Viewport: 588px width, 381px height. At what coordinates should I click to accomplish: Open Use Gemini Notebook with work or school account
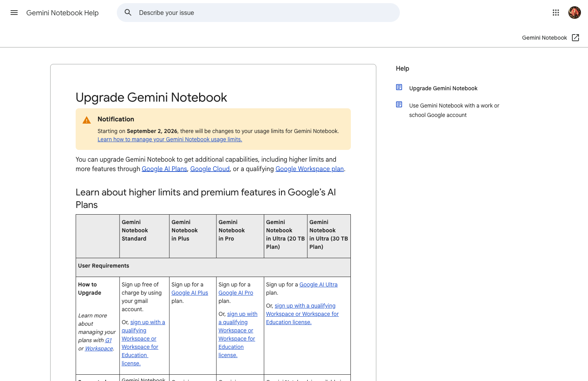click(454, 110)
